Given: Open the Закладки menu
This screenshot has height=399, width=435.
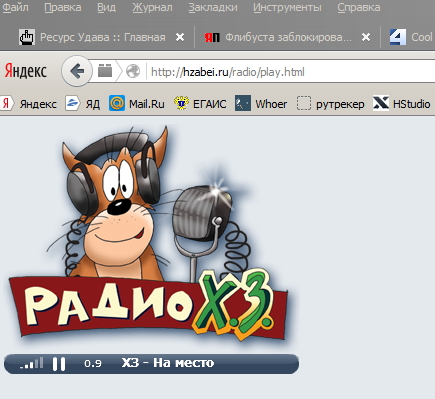Looking at the screenshot, I should pyautogui.click(x=213, y=7).
